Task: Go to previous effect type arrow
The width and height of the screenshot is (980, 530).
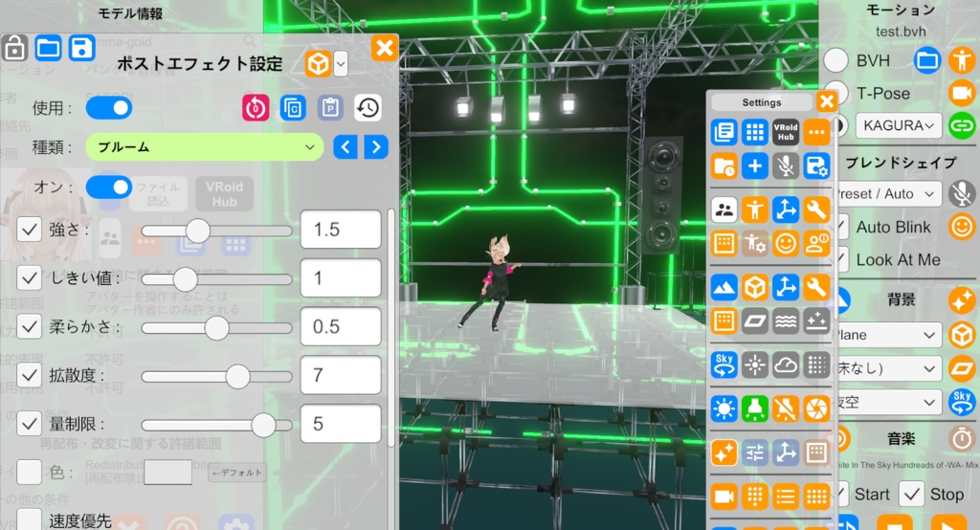Action: [x=345, y=147]
